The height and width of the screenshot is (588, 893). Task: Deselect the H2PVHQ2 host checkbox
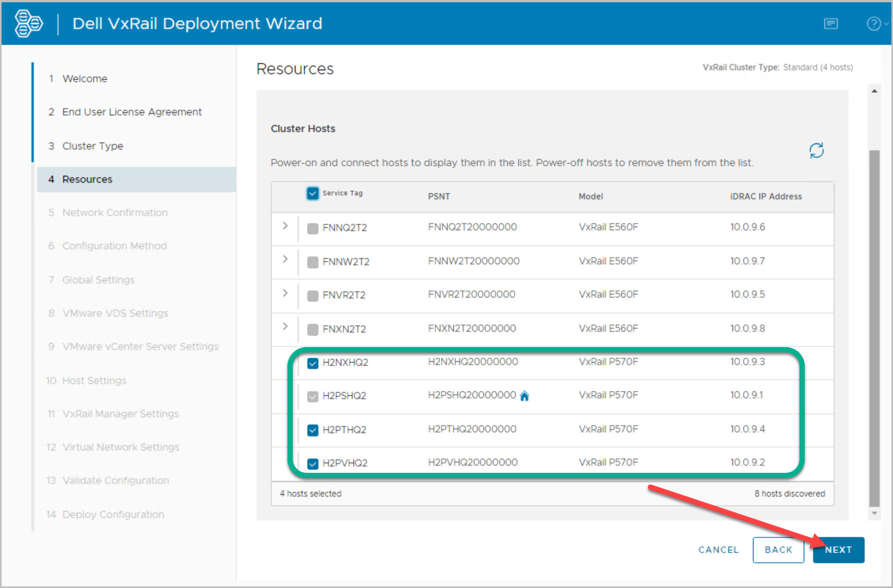[x=313, y=463]
